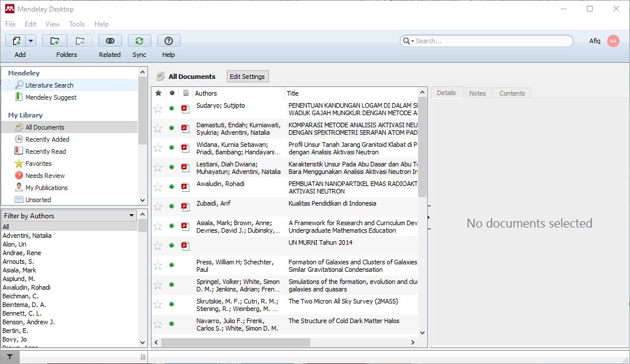Favorite "UN MURNI Tahun 2014" via its star
The image size is (630, 364).
pyautogui.click(x=158, y=245)
